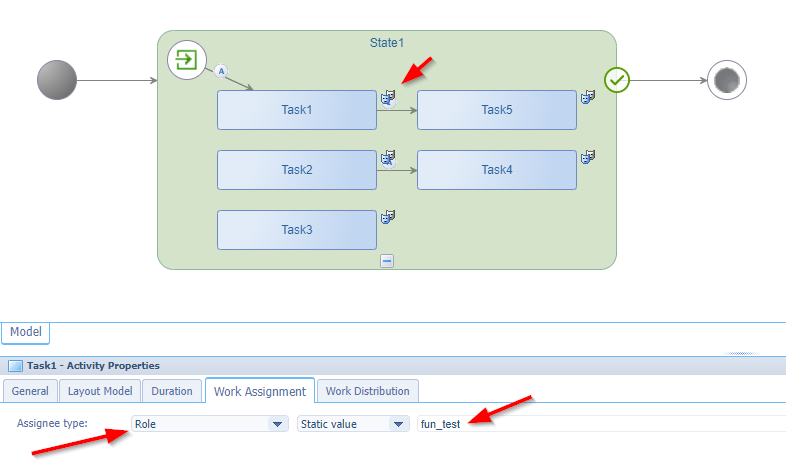Click the green checkmark exit icon
Viewport: 786px width, 463px height.
coord(616,80)
